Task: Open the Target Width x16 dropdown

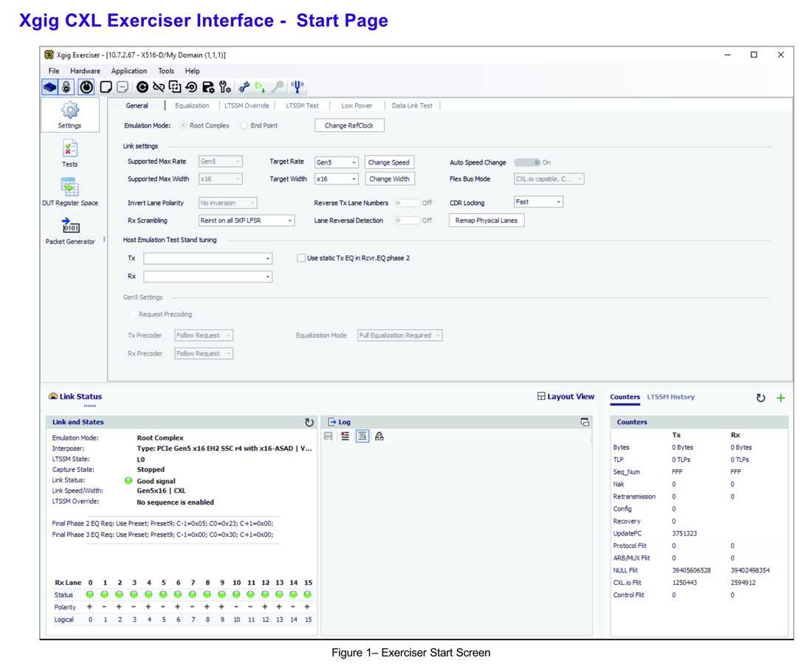Action: pos(336,179)
